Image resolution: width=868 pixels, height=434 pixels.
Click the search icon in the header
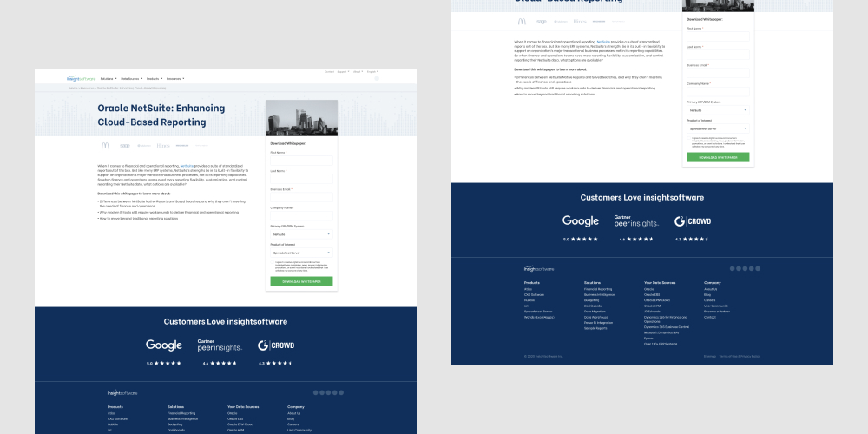(377, 79)
